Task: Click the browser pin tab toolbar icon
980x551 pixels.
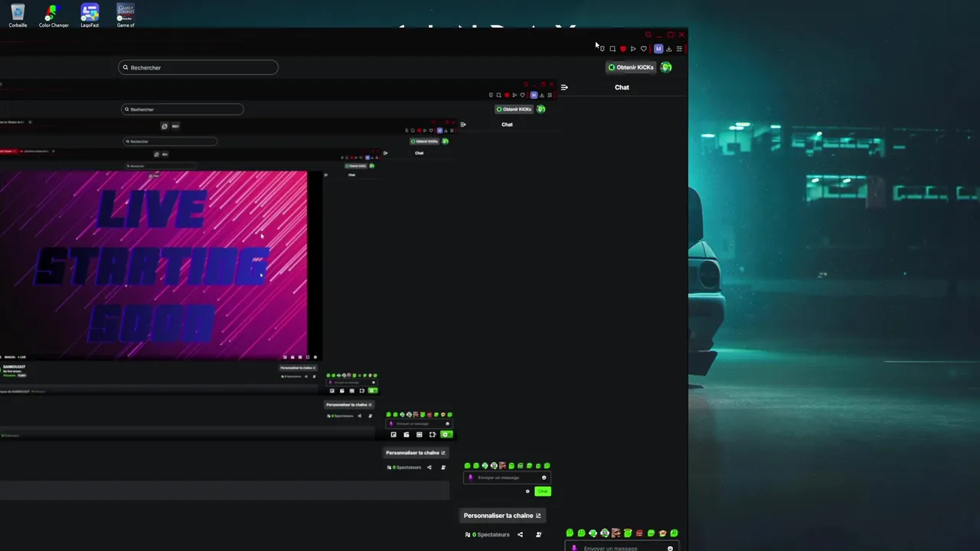Action: click(602, 49)
